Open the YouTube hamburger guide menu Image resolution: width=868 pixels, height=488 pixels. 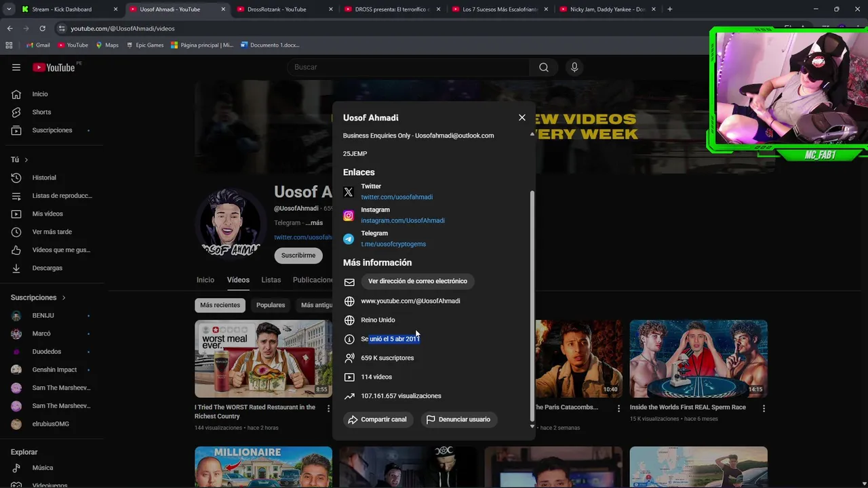pos(16,67)
